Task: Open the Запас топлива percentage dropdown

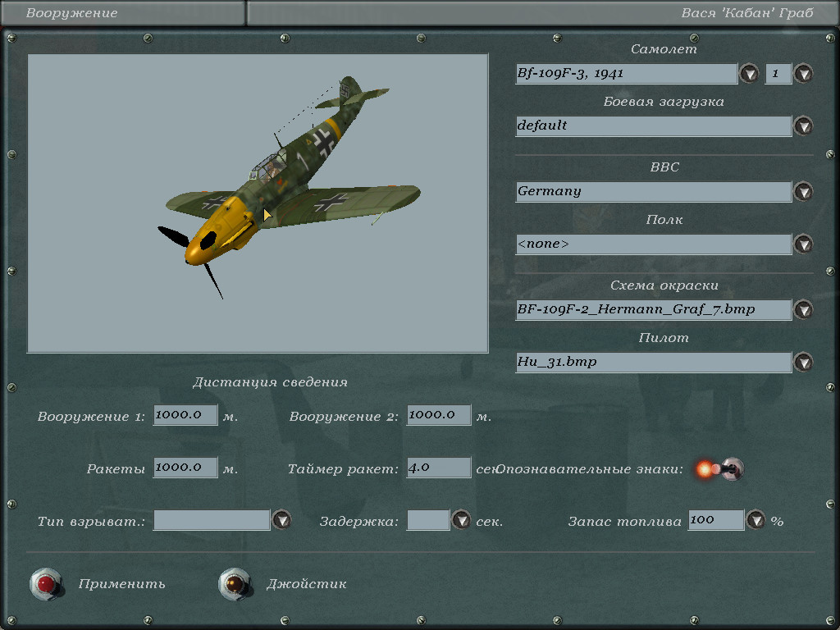Action: (756, 520)
